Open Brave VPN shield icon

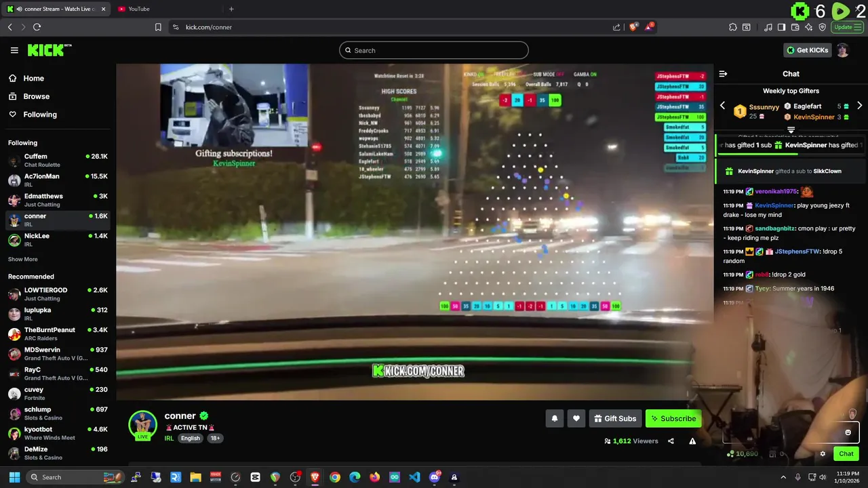pyautogui.click(x=823, y=27)
